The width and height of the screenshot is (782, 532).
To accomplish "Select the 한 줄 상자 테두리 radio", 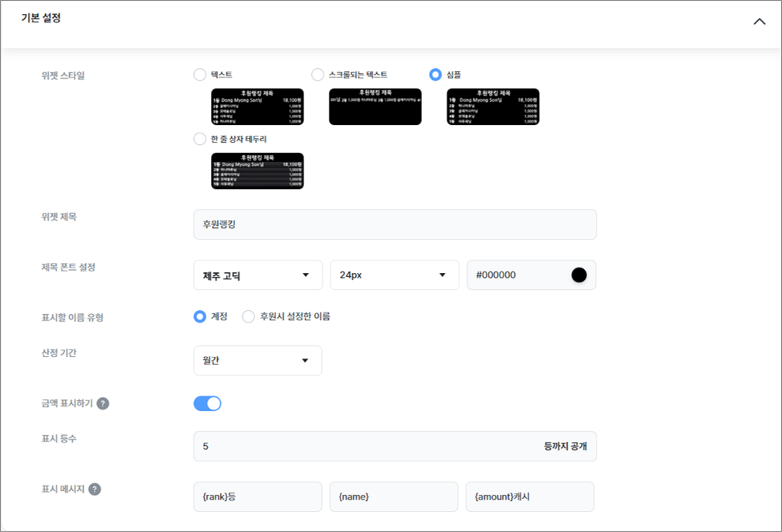I will [199, 139].
